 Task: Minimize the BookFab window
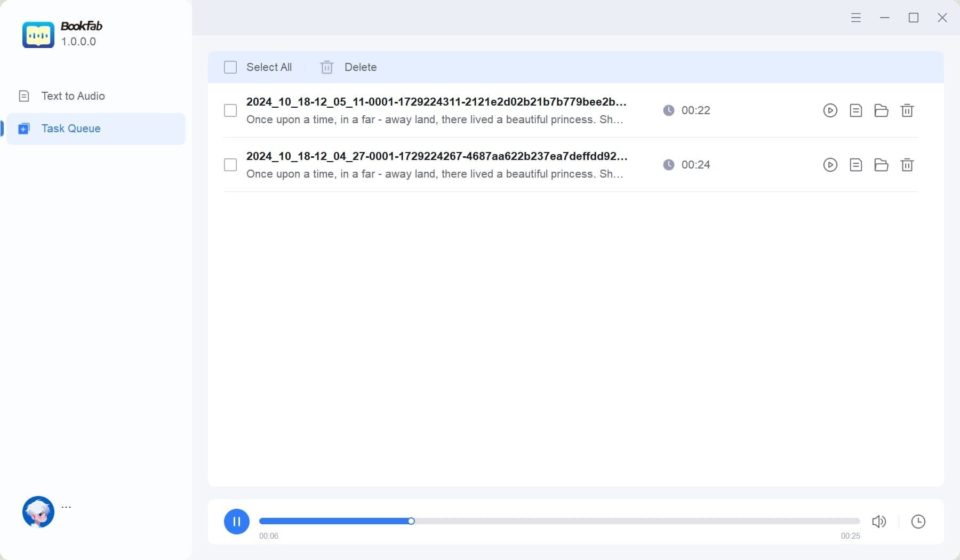885,18
